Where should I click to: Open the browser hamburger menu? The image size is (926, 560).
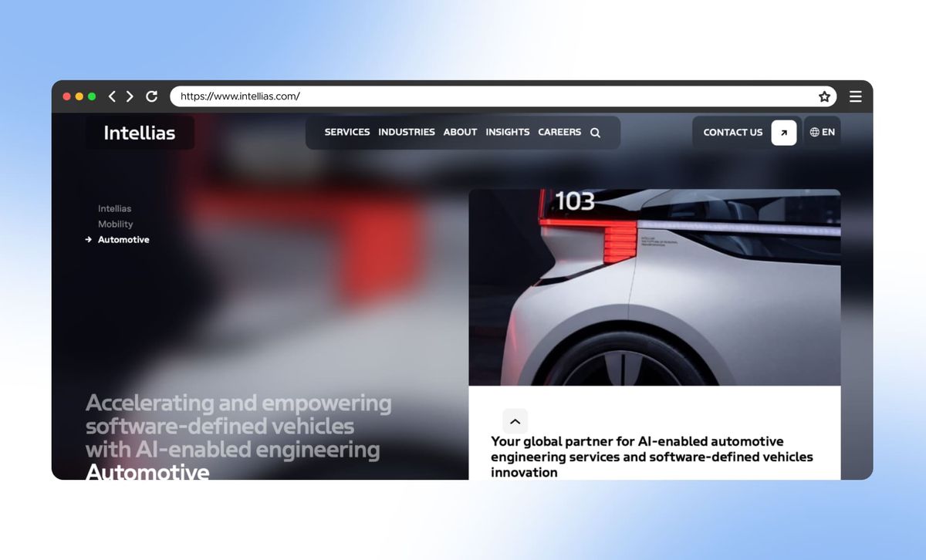click(x=856, y=96)
